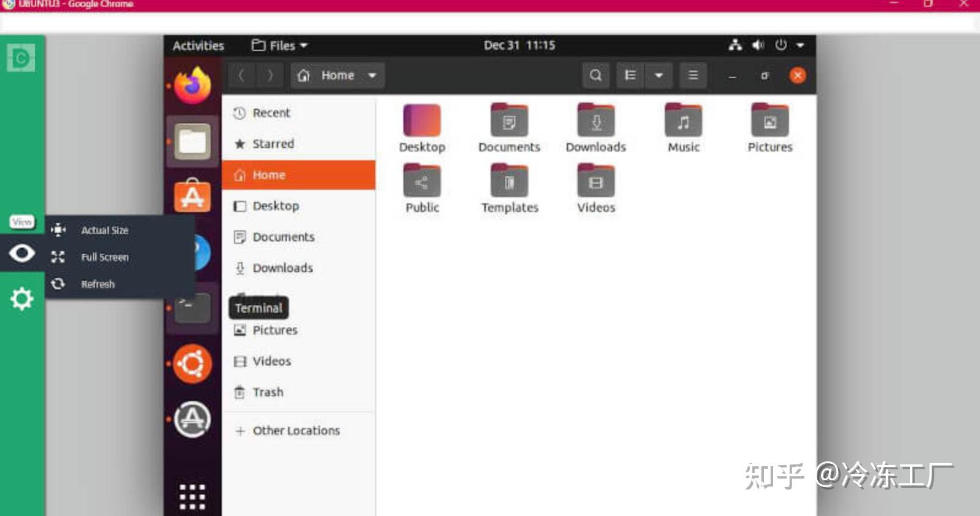
Task: Select the Pictures folder icon
Action: coord(770,120)
